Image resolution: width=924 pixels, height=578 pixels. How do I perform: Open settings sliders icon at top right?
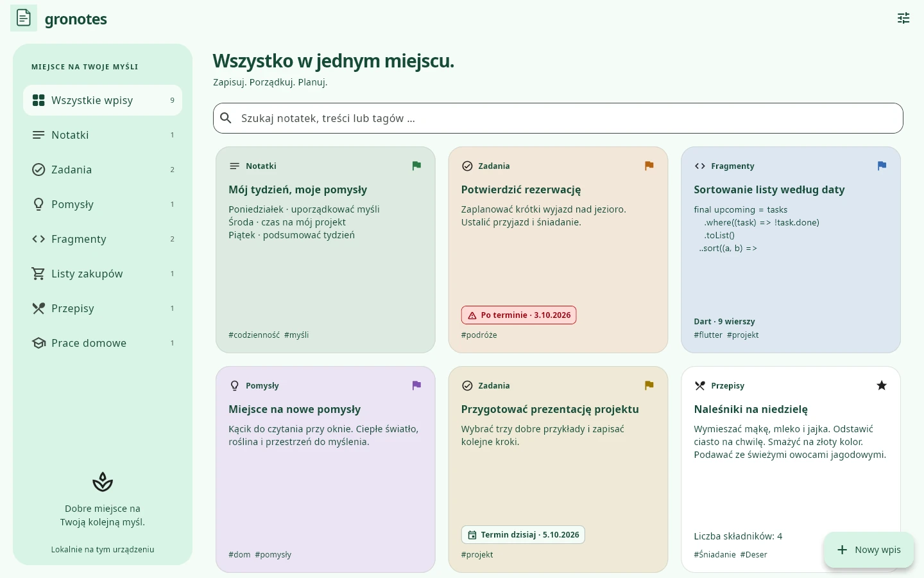[x=903, y=18]
